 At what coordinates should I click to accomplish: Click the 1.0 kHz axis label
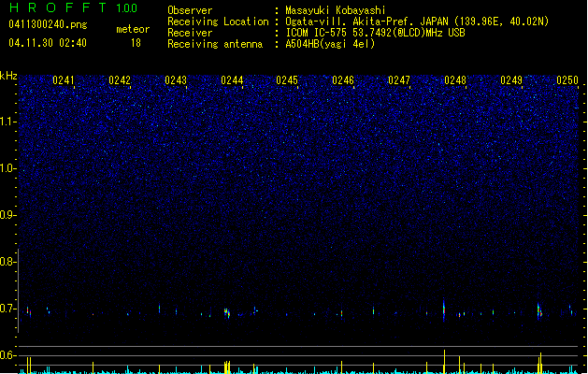[7, 168]
